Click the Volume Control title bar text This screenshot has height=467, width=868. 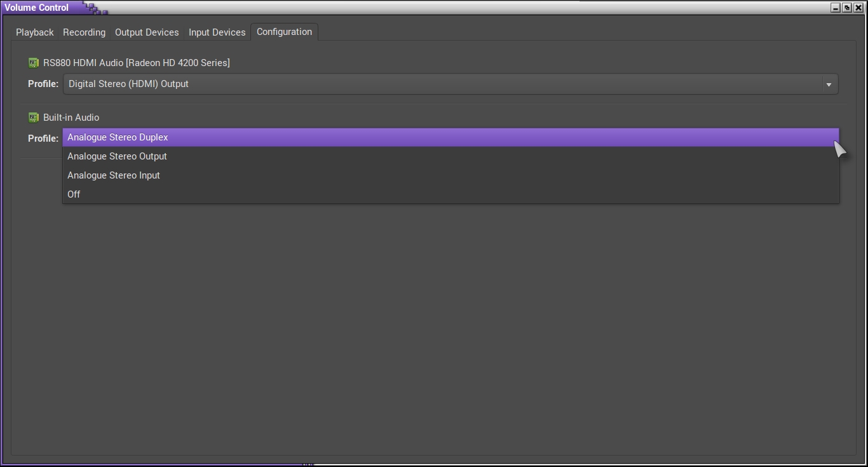[x=37, y=8]
